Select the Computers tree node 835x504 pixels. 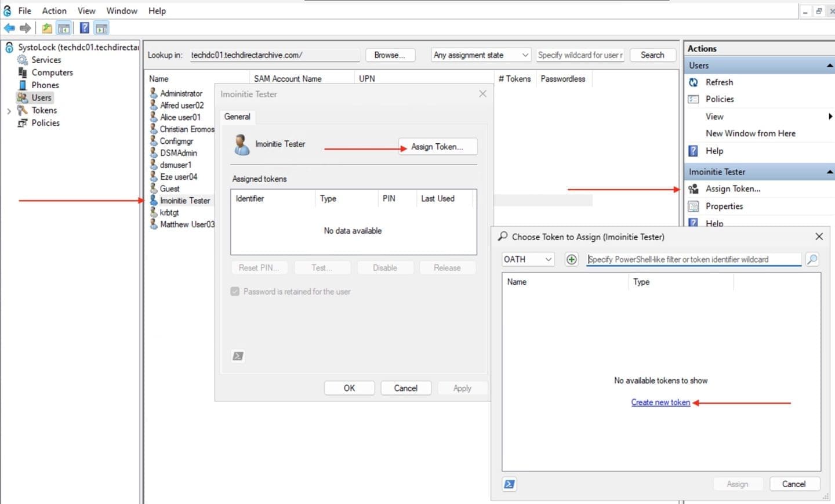[52, 72]
